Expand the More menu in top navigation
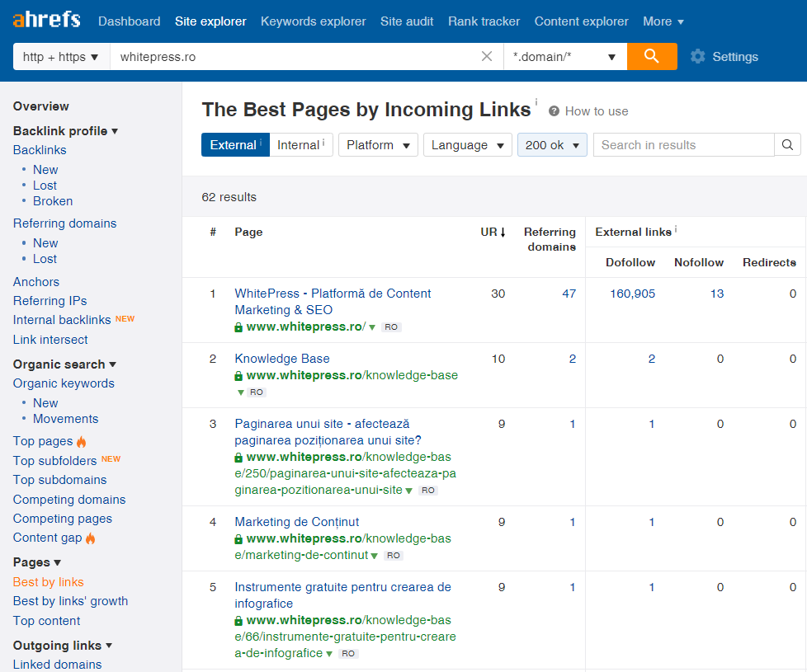This screenshot has height=672, width=807. tap(663, 21)
